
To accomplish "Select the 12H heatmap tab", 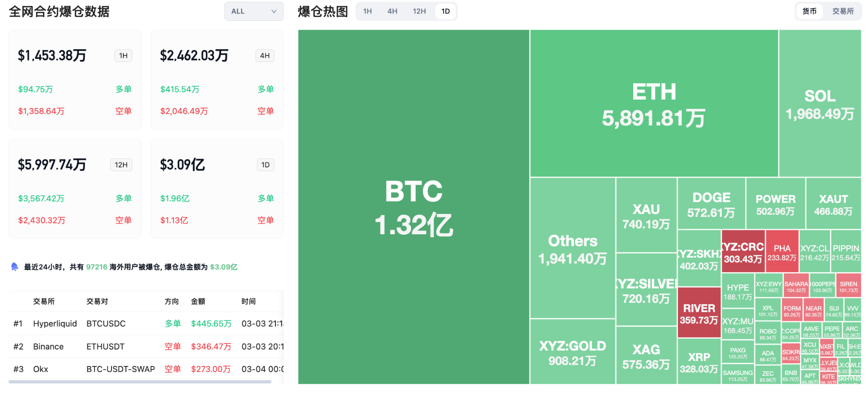I will pyautogui.click(x=419, y=11).
